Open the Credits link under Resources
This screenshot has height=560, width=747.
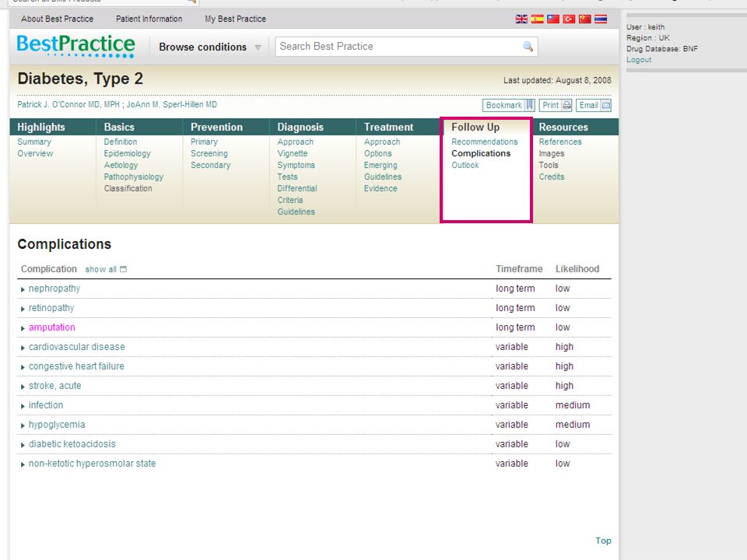552,177
